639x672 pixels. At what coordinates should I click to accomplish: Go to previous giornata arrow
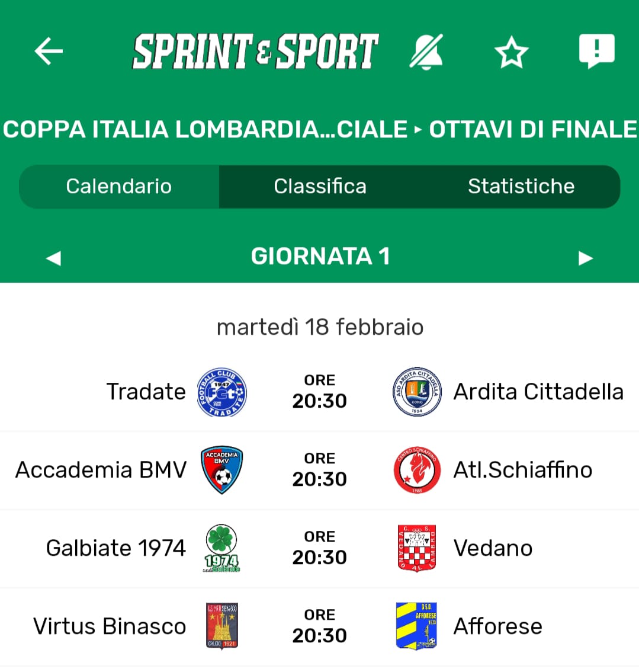(x=53, y=258)
